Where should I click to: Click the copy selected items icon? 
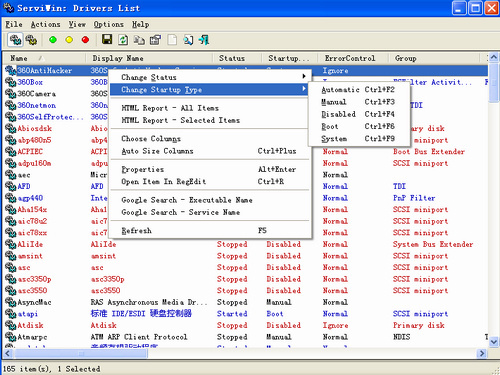(x=139, y=40)
